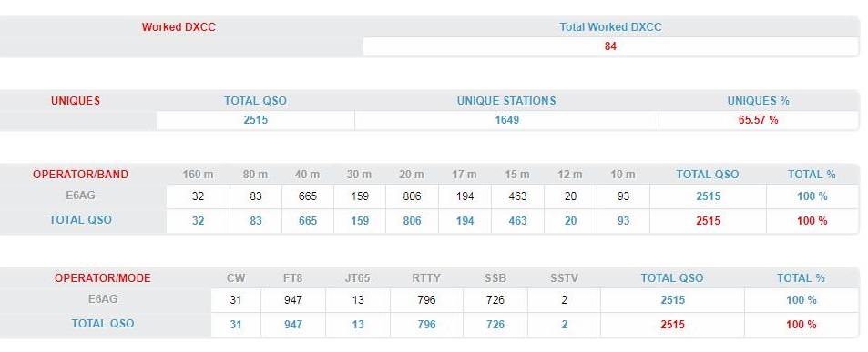Screen dimensions: 868x352
Task: Select the Worked DXCC header label
Action: 179,27
